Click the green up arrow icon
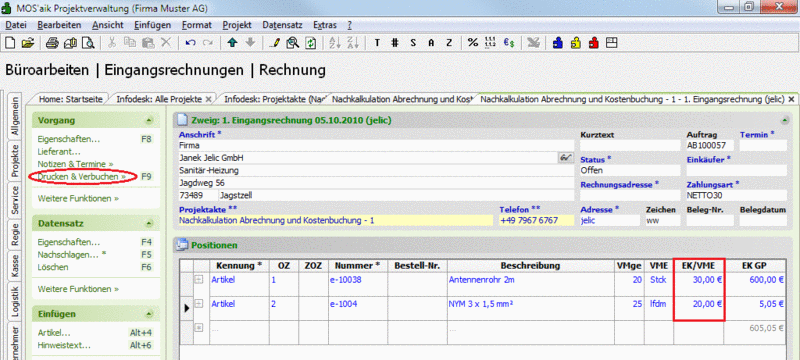 [x=233, y=43]
